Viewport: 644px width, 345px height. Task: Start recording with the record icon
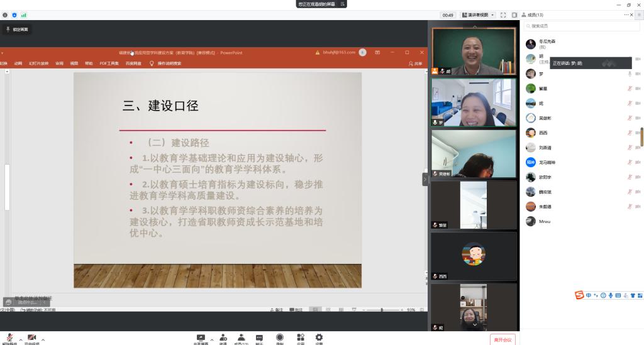[280, 338]
